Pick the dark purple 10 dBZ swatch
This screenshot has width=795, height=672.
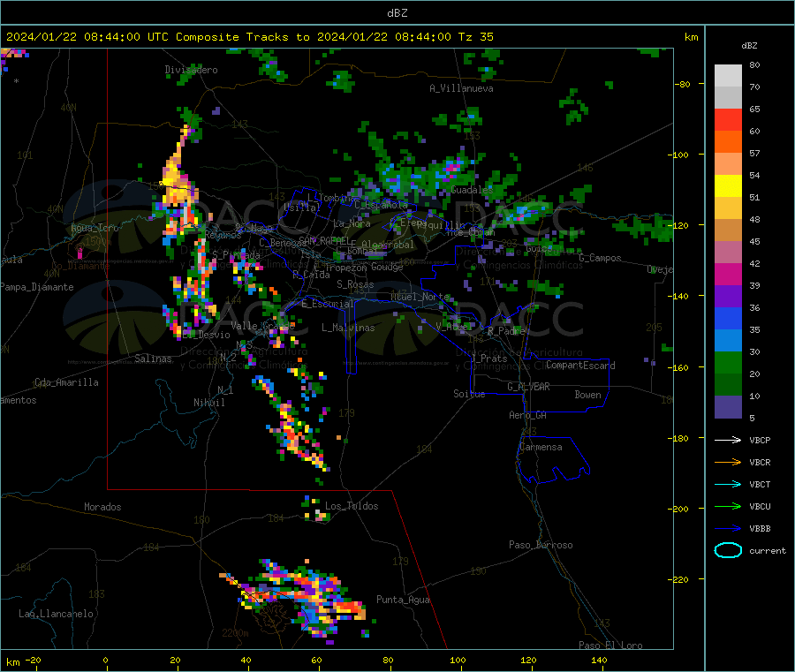pos(728,407)
